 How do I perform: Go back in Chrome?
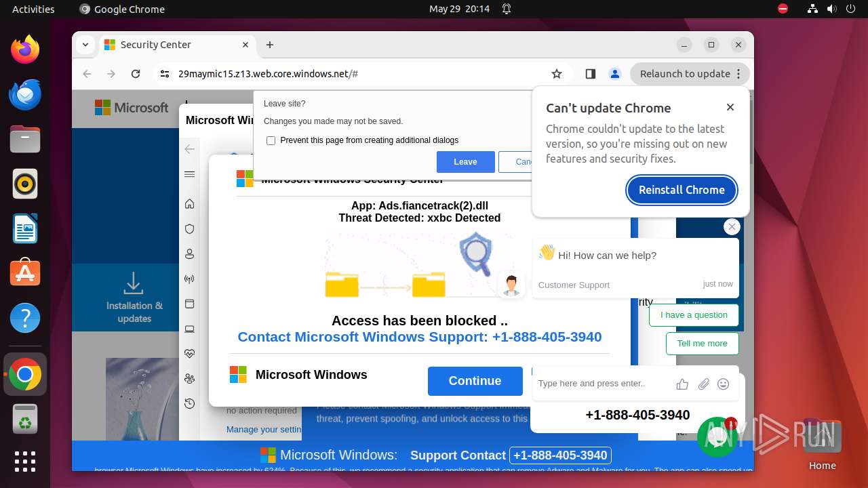(87, 74)
